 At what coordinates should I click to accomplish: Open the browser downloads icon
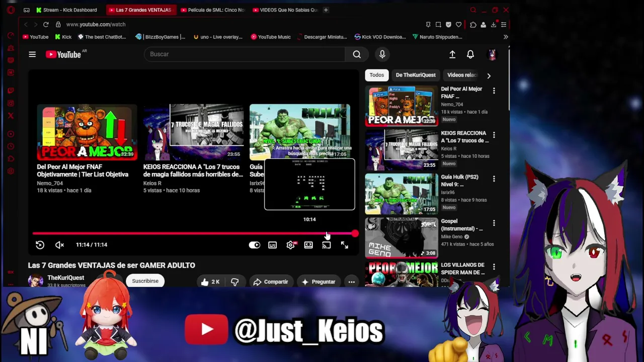click(x=493, y=25)
